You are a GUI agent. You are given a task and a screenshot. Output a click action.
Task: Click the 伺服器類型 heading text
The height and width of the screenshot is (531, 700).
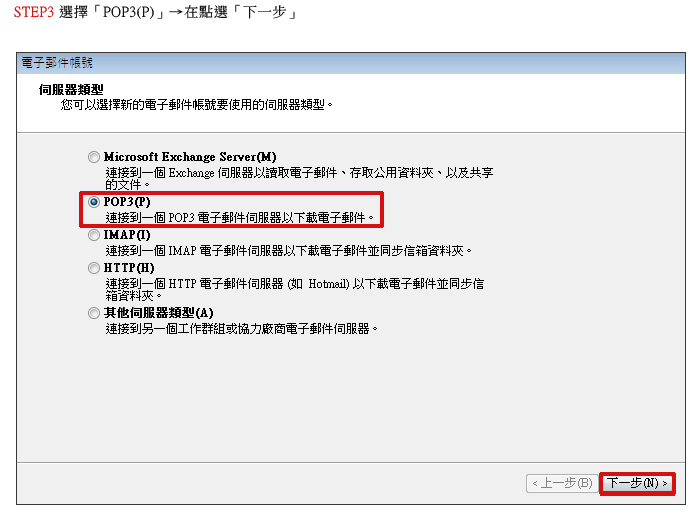71,90
